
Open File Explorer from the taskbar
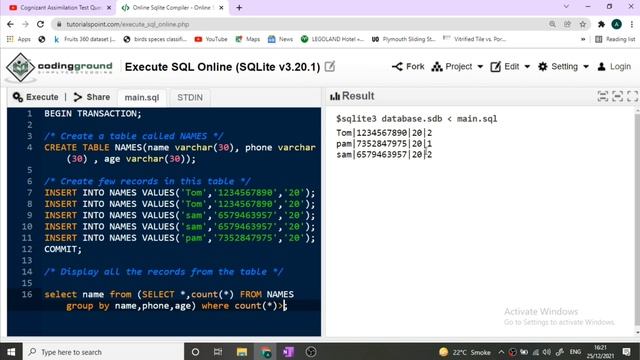242,352
